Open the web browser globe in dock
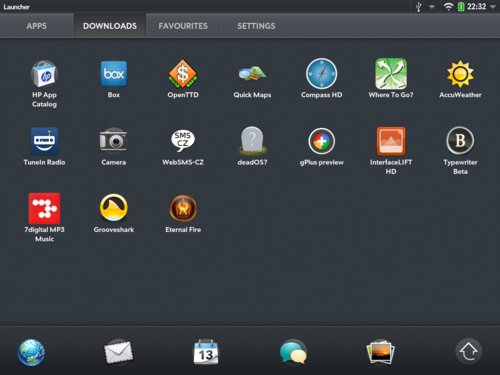The width and height of the screenshot is (500, 375). (x=31, y=352)
